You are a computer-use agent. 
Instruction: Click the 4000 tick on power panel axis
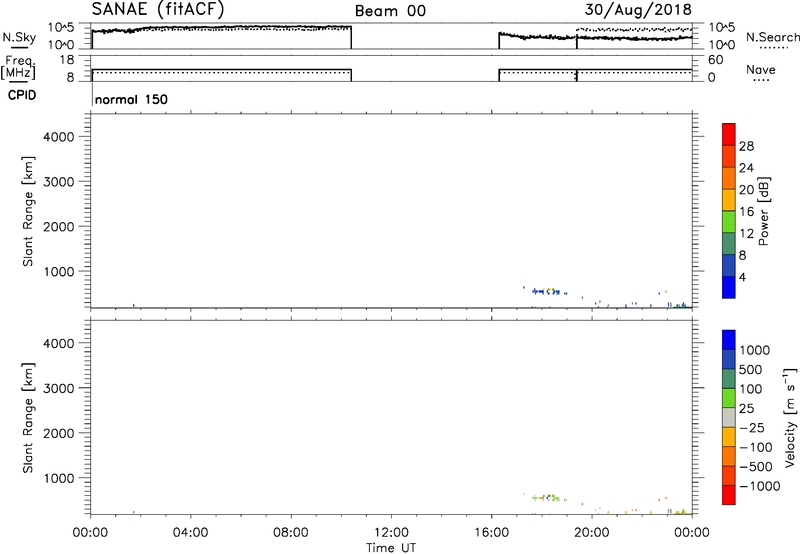(59, 137)
